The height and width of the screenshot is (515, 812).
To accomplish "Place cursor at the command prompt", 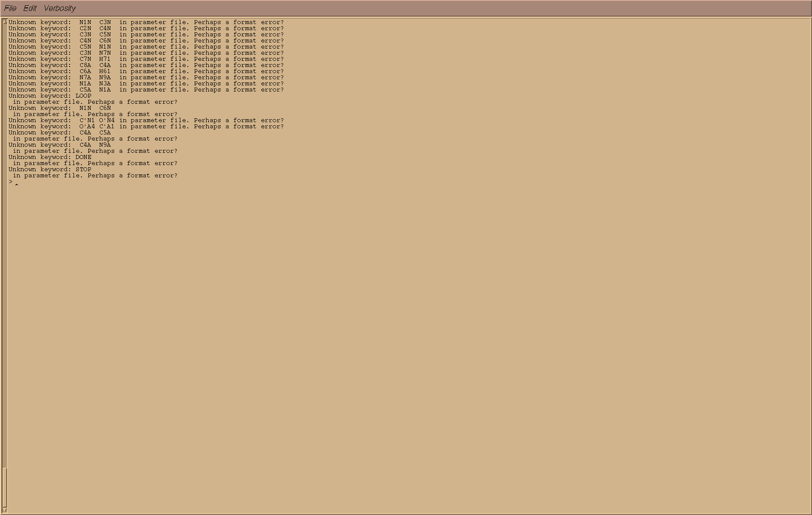I will tap(17, 182).
